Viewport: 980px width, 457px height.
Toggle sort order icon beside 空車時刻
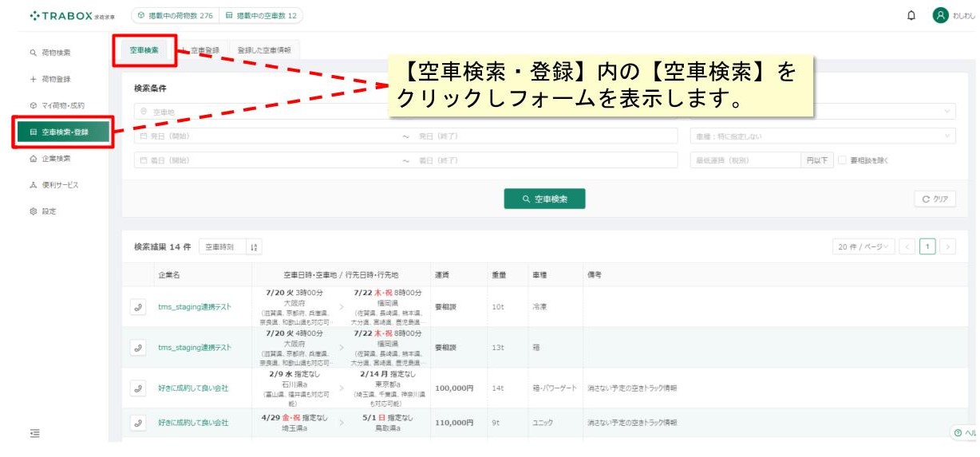click(254, 247)
